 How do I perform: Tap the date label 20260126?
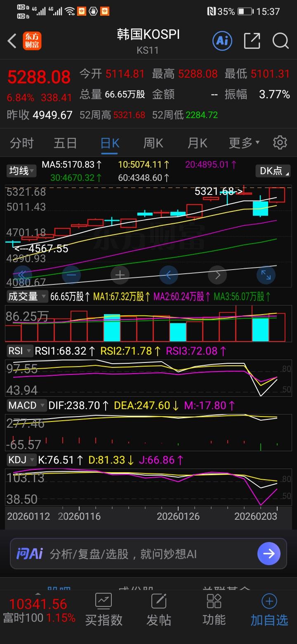(x=178, y=516)
